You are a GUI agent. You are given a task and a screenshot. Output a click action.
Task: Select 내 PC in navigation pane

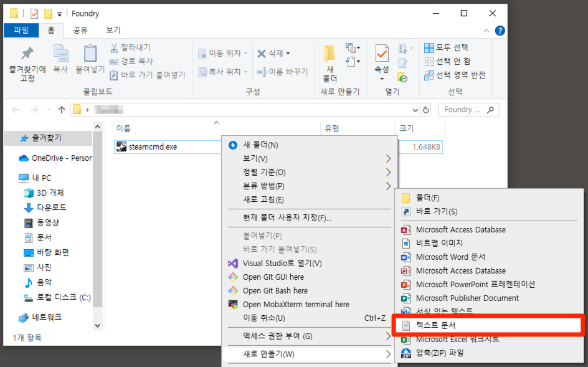[x=35, y=178]
